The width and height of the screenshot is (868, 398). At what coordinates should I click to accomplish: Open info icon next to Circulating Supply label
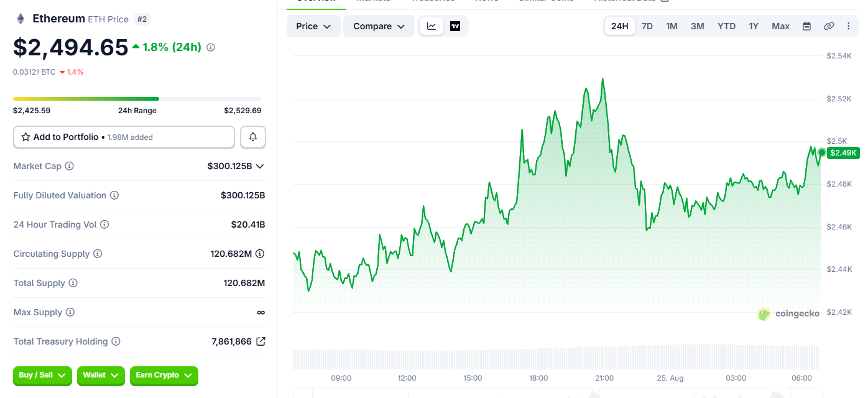(98, 254)
